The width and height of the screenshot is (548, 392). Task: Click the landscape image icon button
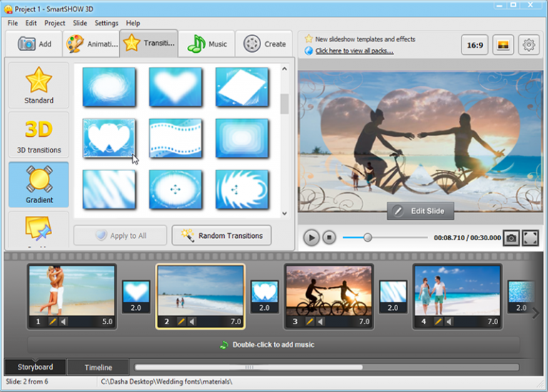(x=503, y=45)
